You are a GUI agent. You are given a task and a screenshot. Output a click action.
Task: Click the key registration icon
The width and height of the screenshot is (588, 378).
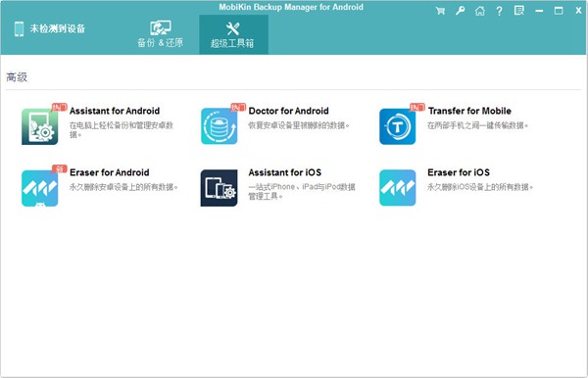tap(461, 11)
